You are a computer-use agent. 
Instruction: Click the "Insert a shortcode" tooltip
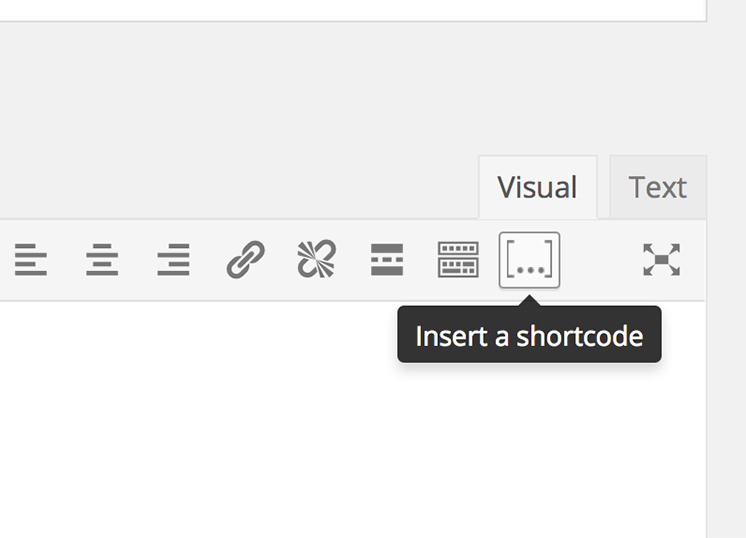[x=529, y=335]
